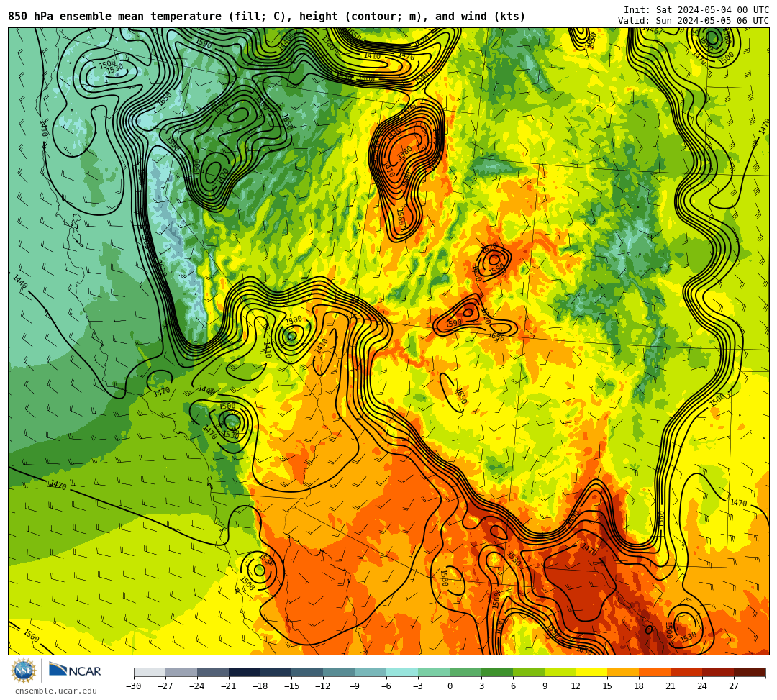Click the 9 colorbar tick label
The height and width of the screenshot is (700, 777).
545,686
